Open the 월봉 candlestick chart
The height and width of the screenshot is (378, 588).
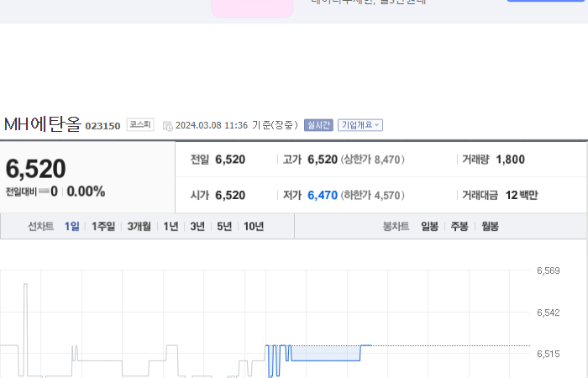pos(490,226)
